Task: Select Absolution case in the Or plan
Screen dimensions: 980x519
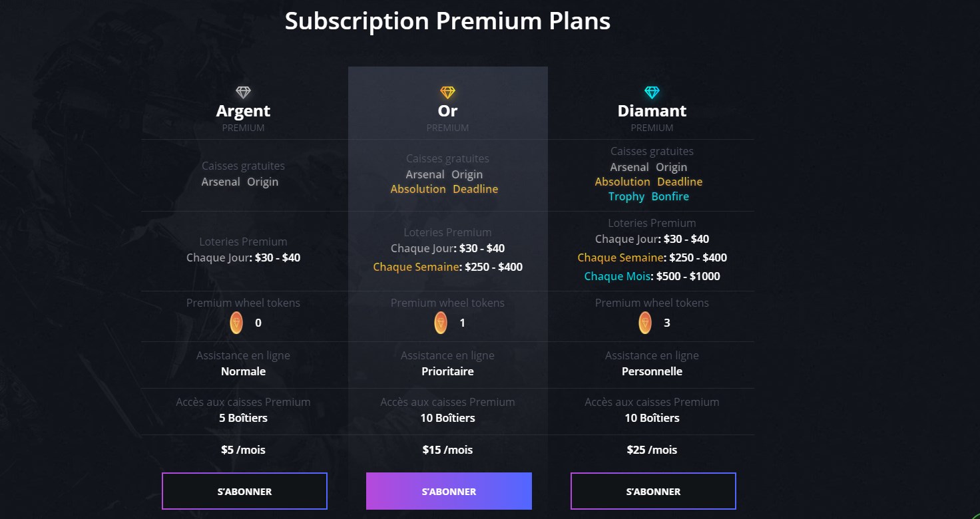Action: 418,189
